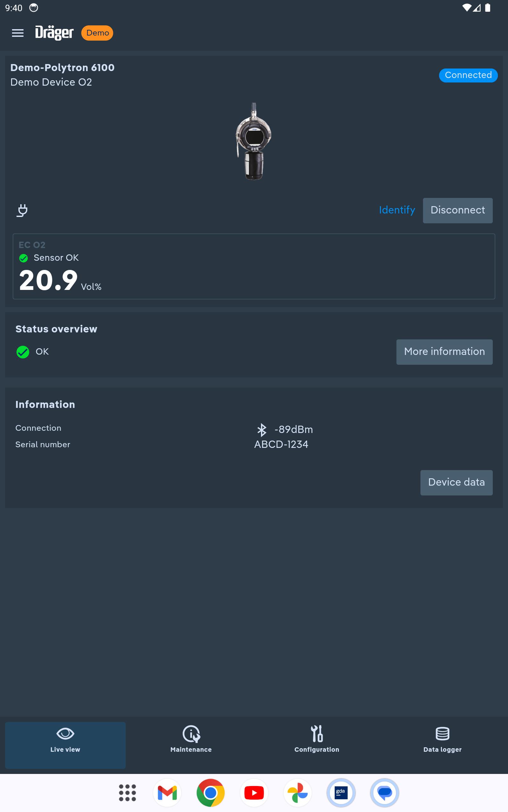
Task: Tap the orange Demo badge
Action: pos(97,33)
